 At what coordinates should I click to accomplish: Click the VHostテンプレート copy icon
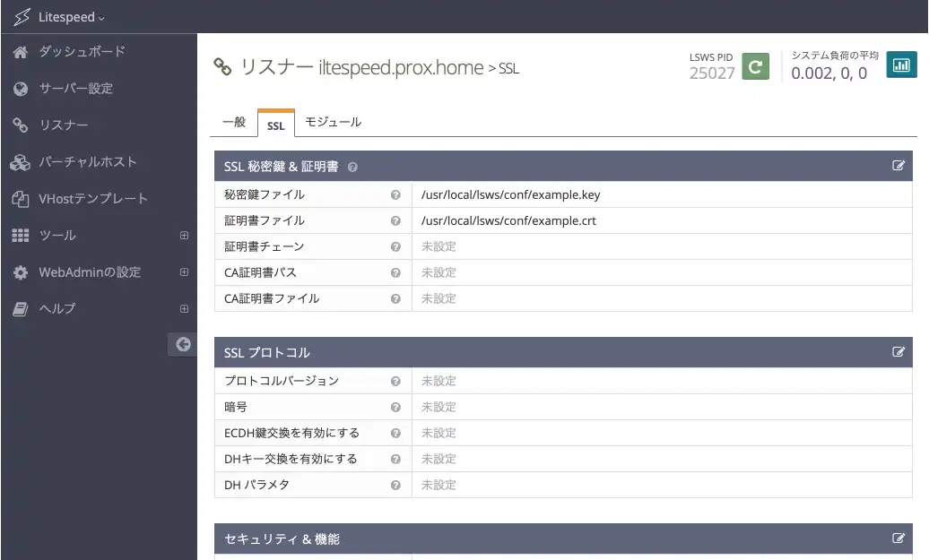click(x=20, y=199)
